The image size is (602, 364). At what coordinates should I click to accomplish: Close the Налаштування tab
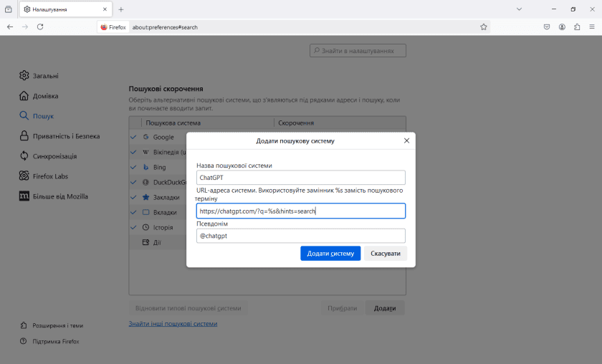coord(105,9)
